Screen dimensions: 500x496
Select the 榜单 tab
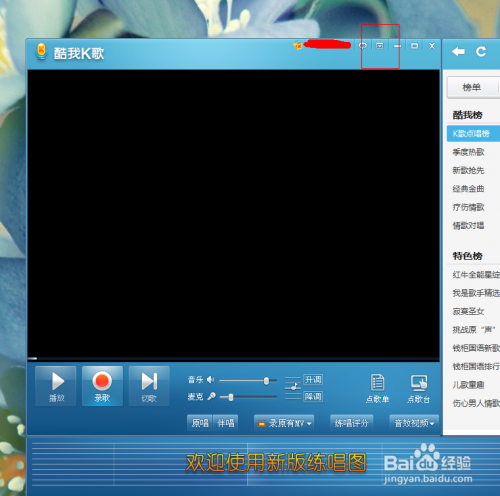(472, 88)
